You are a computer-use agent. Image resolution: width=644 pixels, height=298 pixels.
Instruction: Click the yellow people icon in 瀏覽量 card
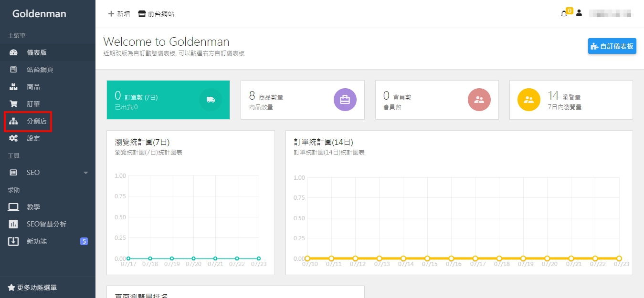coord(529,100)
